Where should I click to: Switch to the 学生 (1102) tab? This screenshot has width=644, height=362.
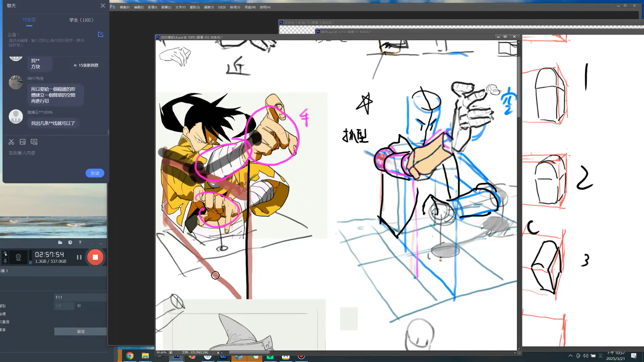[82, 20]
